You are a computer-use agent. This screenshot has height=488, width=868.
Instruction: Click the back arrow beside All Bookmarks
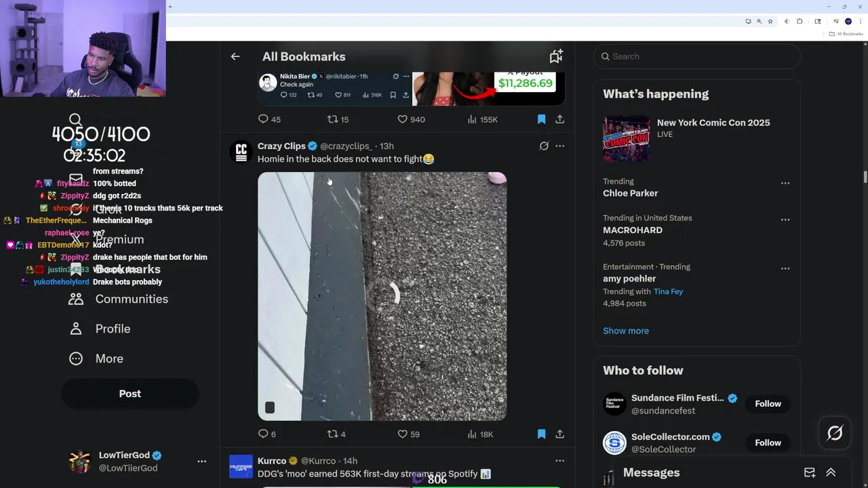(x=235, y=56)
